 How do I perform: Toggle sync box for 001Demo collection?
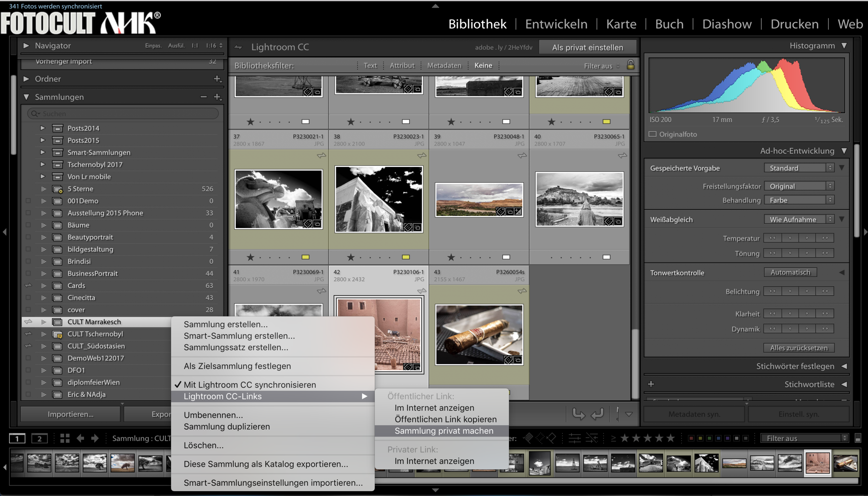(x=28, y=201)
